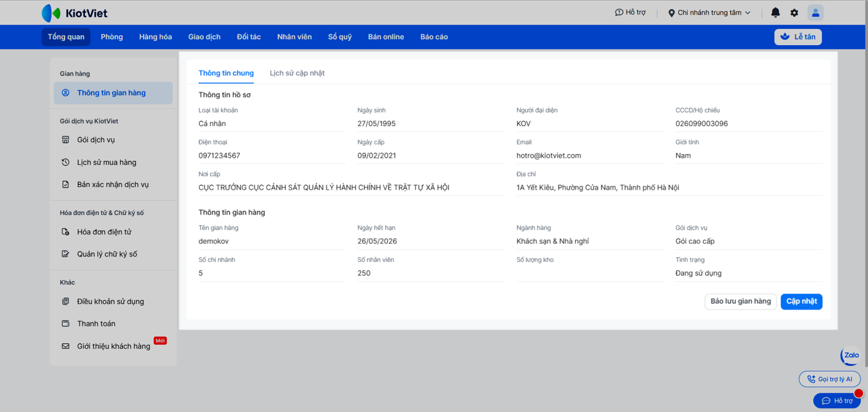This screenshot has height=412, width=868.
Task: Switch to Lịch sử cập nhật tab
Action: [297, 73]
